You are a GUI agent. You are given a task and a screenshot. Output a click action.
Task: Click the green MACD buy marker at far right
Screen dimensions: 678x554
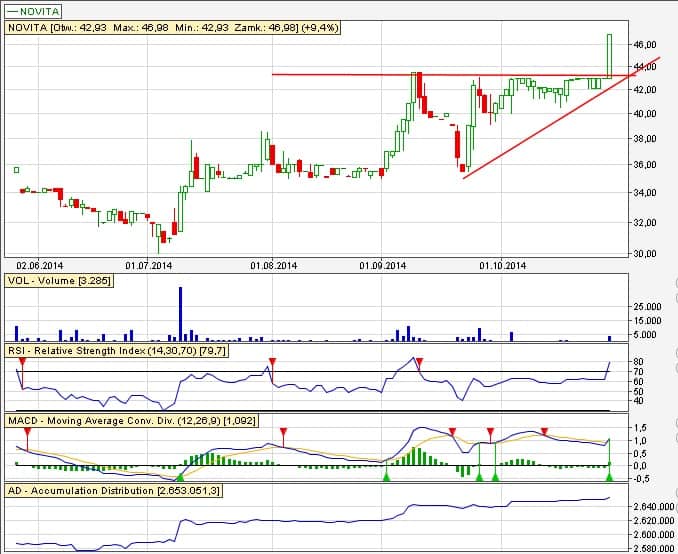(608, 477)
